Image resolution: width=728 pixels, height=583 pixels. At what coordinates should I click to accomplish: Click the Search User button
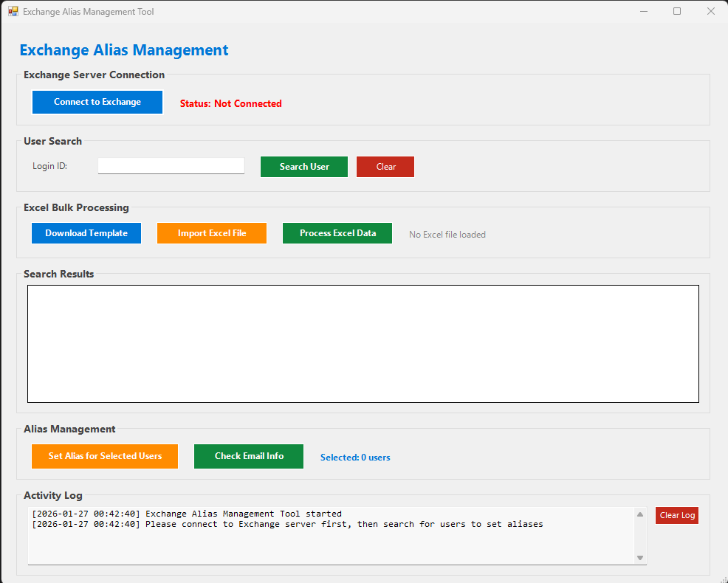tap(303, 166)
